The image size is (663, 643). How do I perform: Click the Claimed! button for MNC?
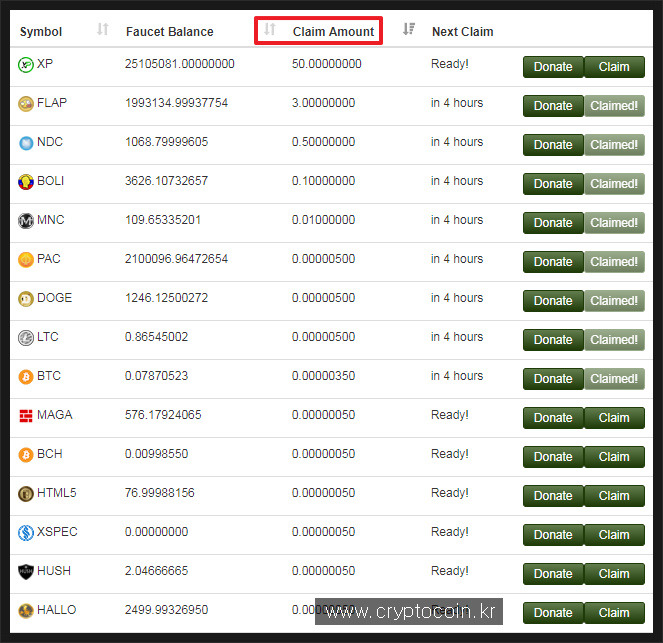614,223
